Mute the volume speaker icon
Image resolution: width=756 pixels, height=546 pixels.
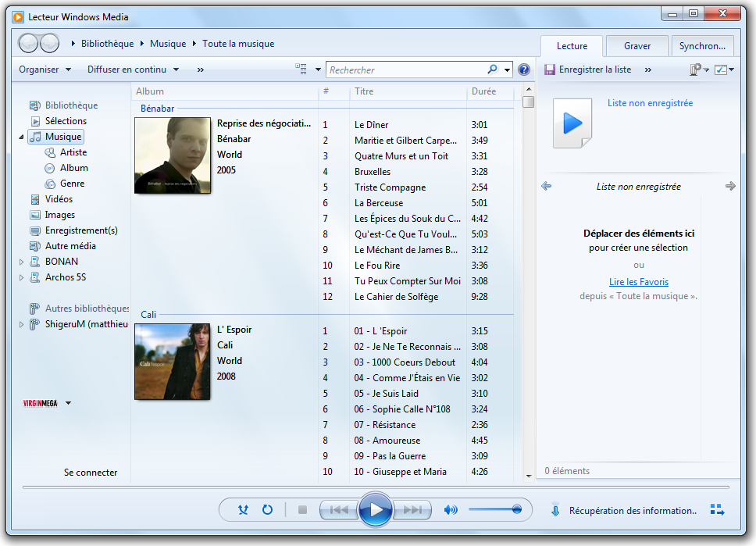451,510
